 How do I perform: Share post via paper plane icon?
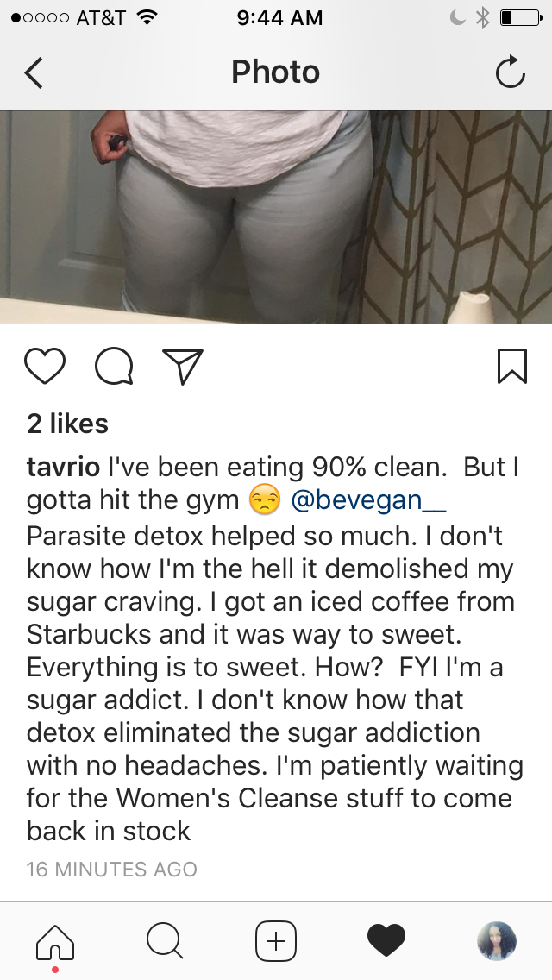point(183,366)
